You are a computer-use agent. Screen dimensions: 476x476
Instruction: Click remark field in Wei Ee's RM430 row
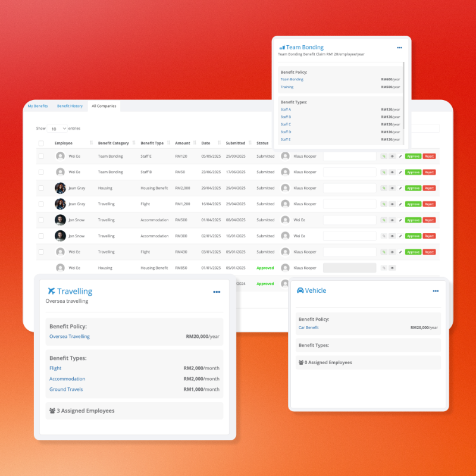pos(350,252)
